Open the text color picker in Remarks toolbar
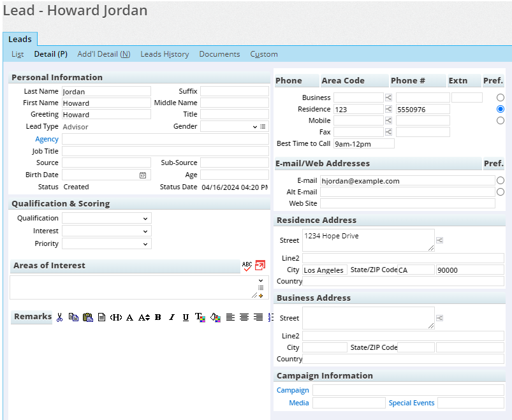 coord(200,317)
